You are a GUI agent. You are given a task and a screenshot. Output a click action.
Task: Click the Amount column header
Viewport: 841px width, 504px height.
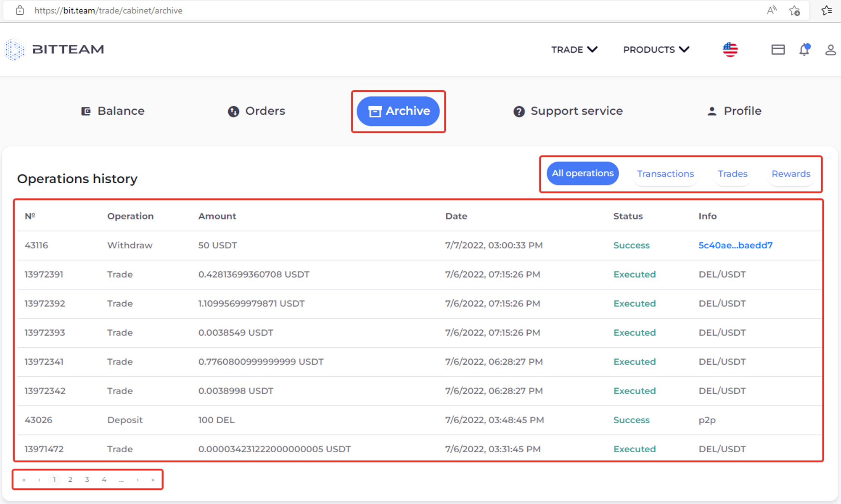(217, 216)
